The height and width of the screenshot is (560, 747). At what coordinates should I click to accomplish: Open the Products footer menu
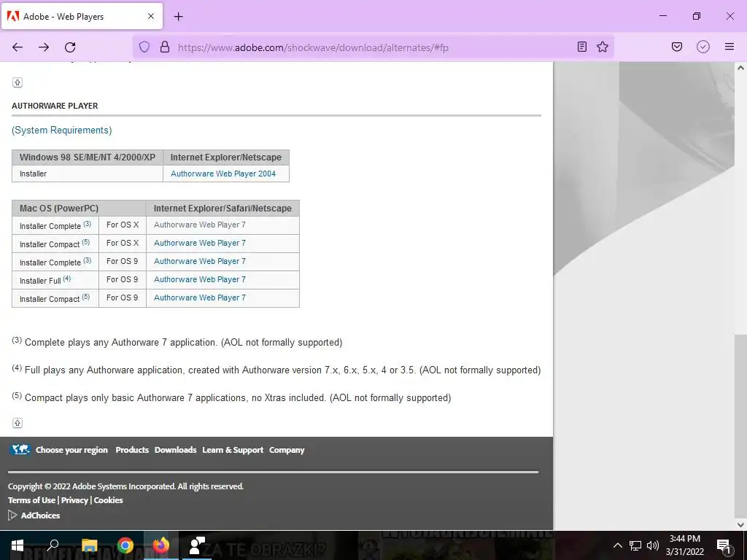132,450
